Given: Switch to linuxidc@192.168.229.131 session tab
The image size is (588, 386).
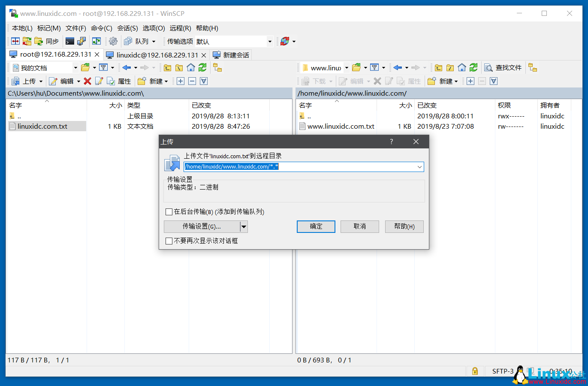Looking at the screenshot, I should click(157, 55).
